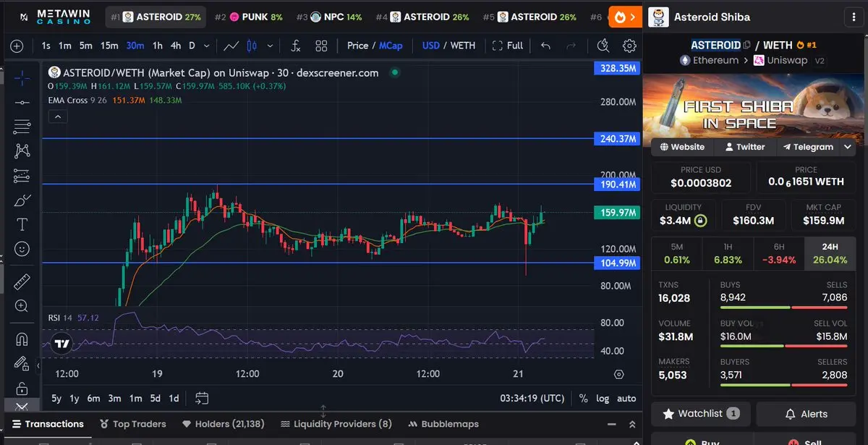This screenshot has height=445, width=868.
Task: Open the Alerts button
Action: click(806, 414)
